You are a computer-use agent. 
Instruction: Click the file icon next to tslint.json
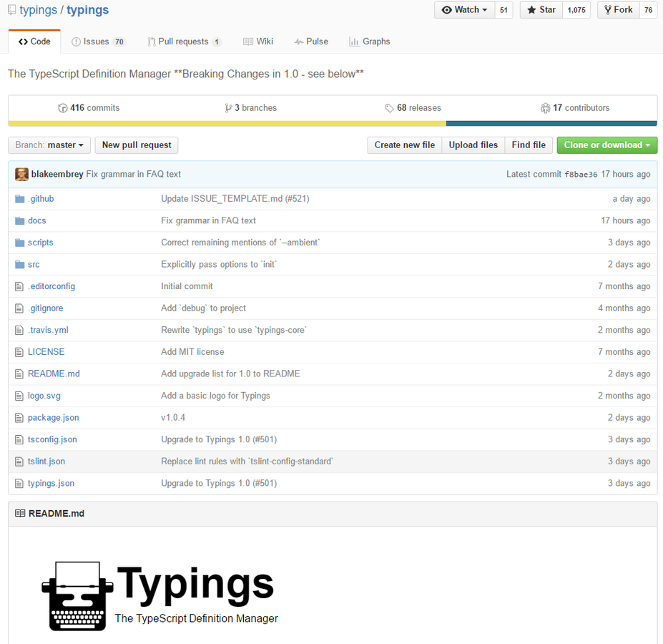(x=19, y=462)
